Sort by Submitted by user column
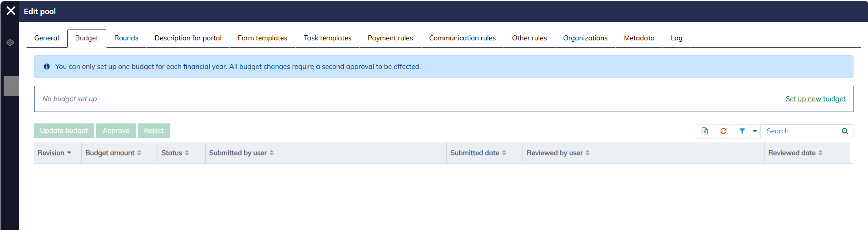This screenshot has width=868, height=230. point(241,153)
